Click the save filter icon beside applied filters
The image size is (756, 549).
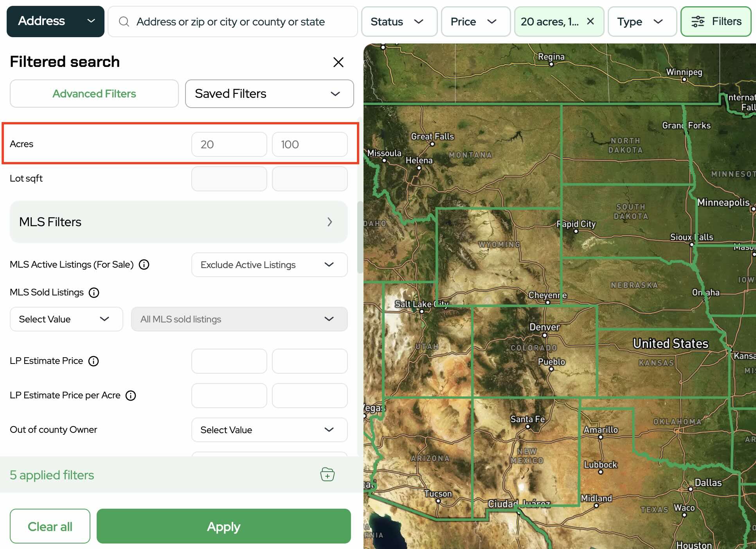coord(327,474)
